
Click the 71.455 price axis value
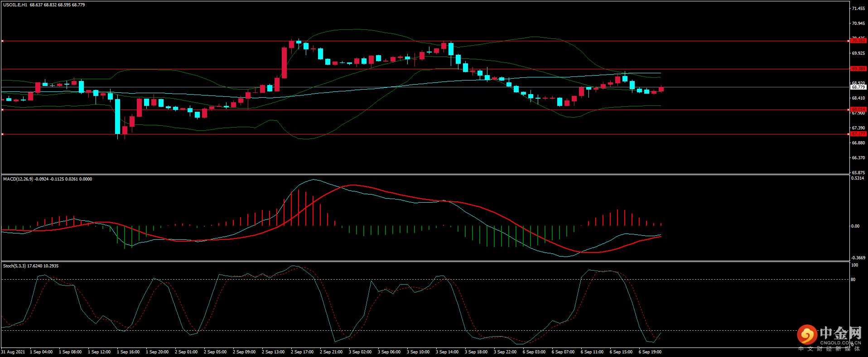858,9
